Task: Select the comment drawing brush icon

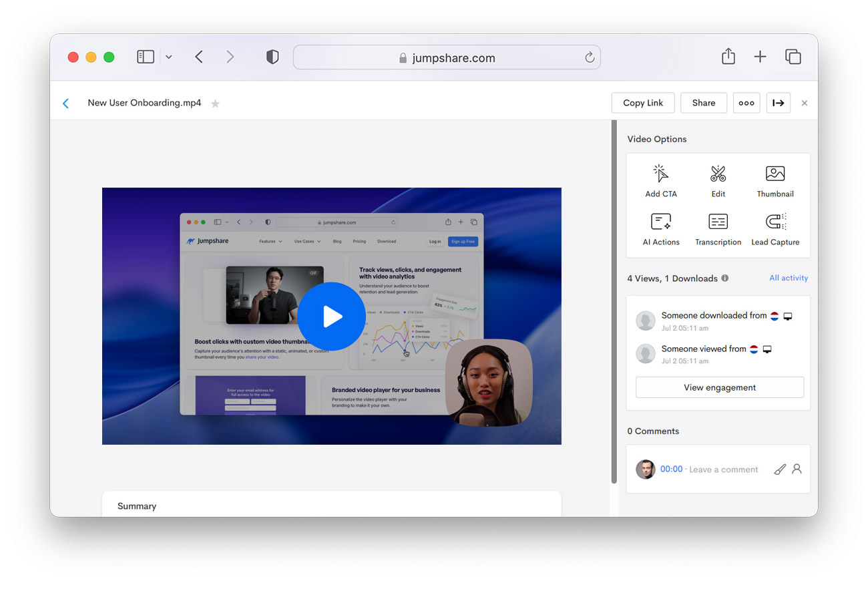Action: (x=780, y=469)
